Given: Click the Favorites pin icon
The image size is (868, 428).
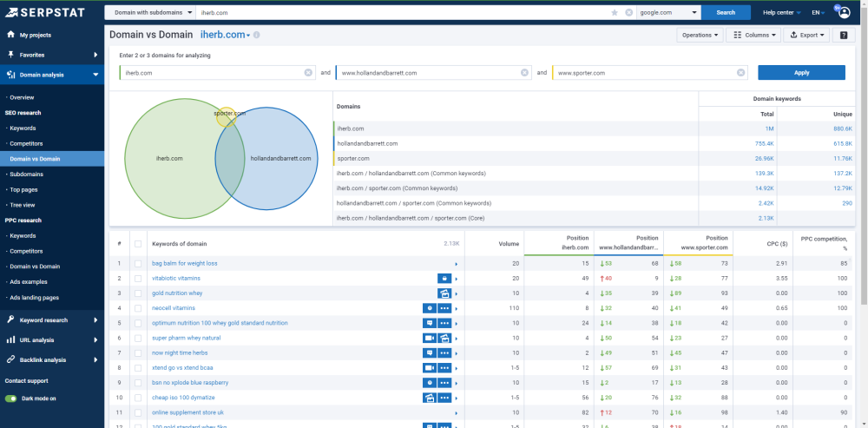Looking at the screenshot, I should [10, 55].
